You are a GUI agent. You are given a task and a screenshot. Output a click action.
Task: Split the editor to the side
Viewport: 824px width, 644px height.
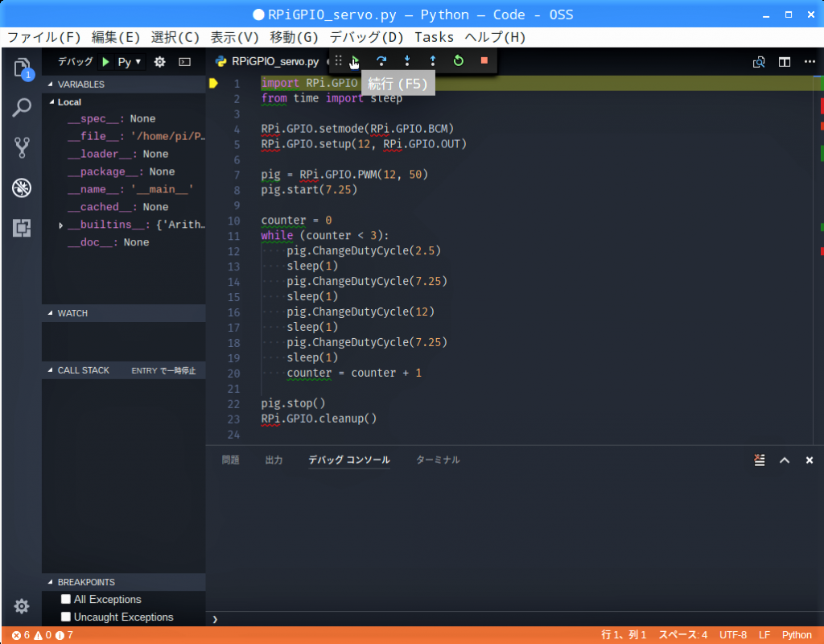point(785,62)
